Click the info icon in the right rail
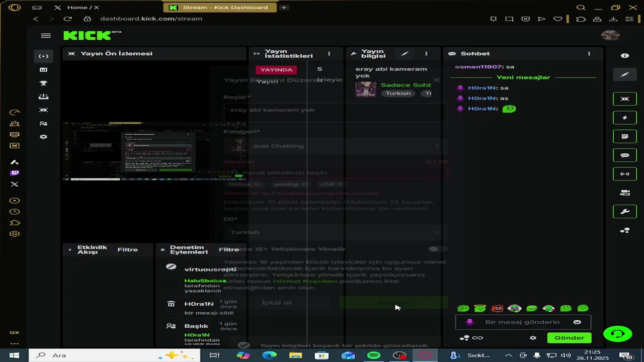The height and width of the screenshot is (362, 644). coord(625,56)
